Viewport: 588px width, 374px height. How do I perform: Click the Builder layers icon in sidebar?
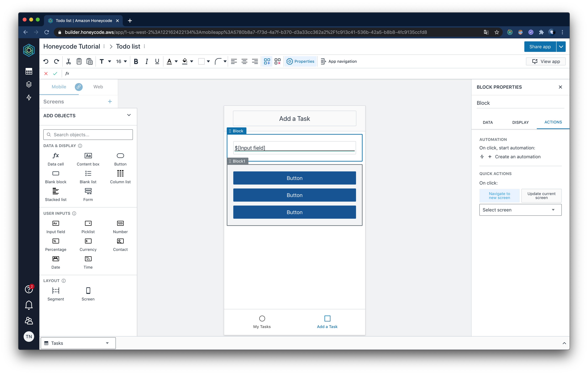29,84
